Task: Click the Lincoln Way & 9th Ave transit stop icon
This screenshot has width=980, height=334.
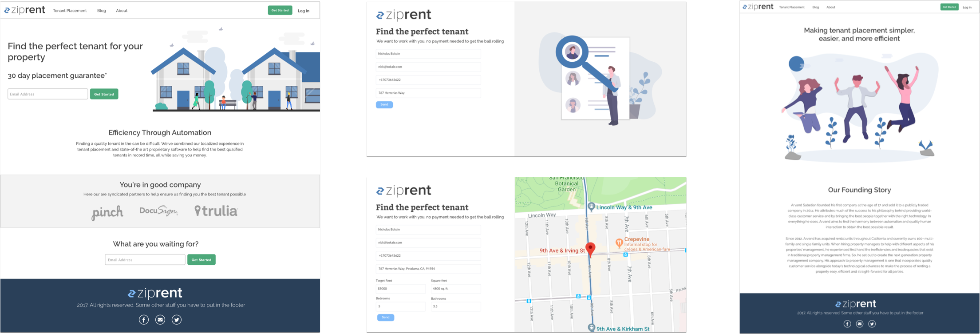Action: pos(591,207)
